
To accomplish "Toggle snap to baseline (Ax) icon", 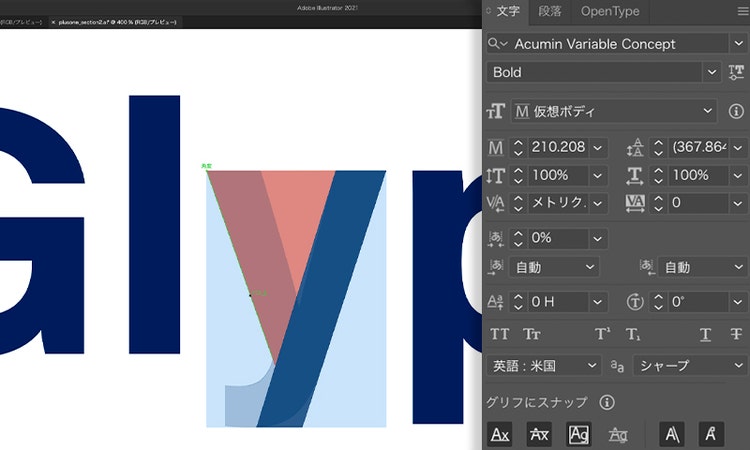I will [500, 434].
